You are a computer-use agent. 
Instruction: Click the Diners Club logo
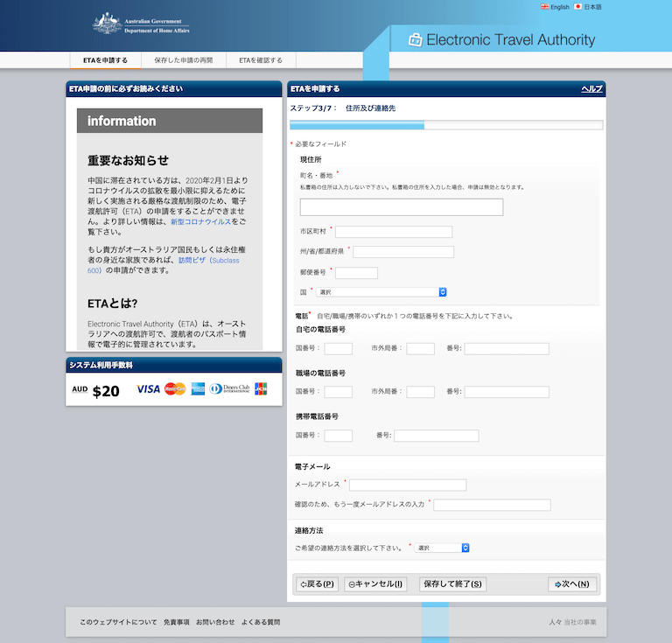(x=229, y=389)
